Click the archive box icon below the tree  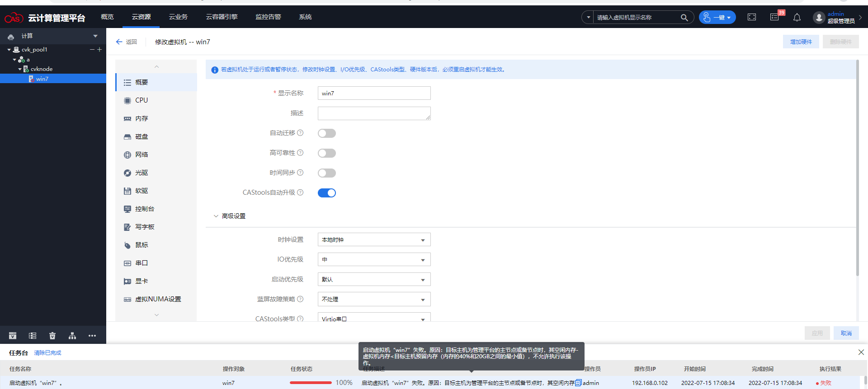point(13,336)
